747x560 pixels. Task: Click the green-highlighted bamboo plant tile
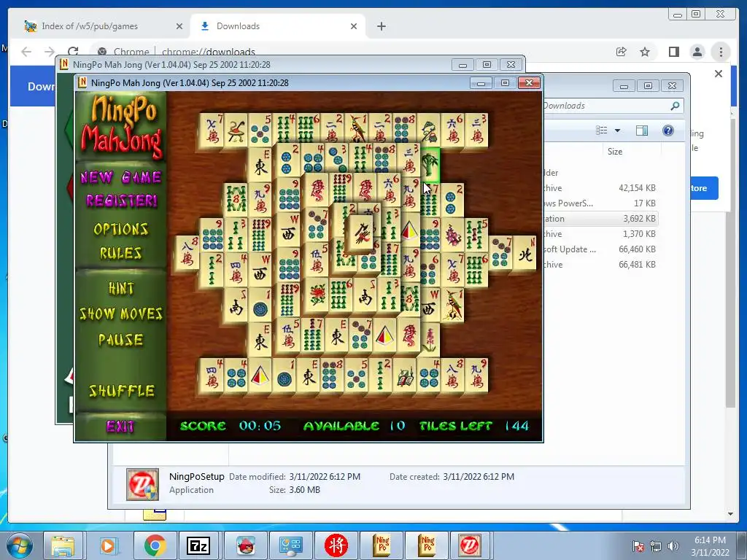point(430,165)
